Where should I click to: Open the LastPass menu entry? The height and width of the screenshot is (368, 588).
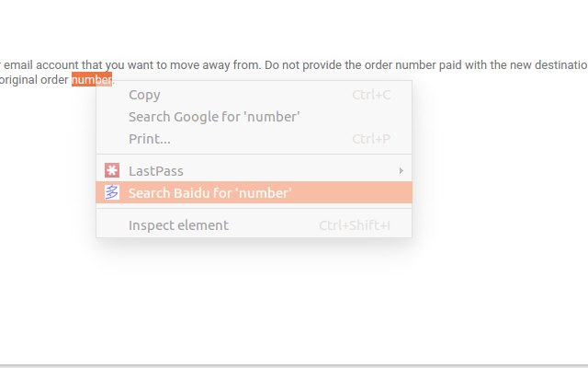[x=254, y=171]
